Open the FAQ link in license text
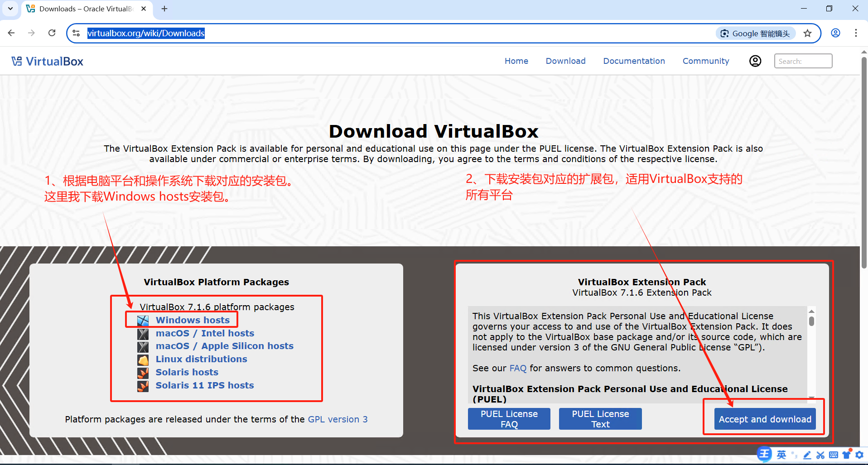The height and width of the screenshot is (465, 868). [x=518, y=368]
